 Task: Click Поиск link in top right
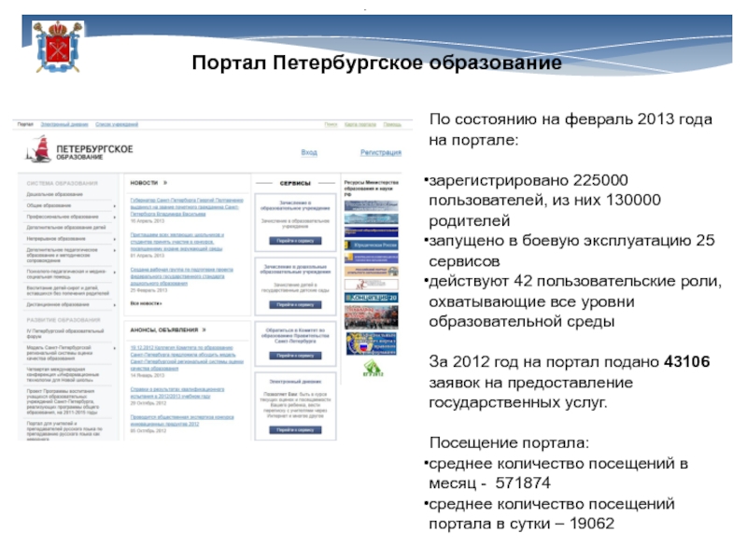point(331,124)
